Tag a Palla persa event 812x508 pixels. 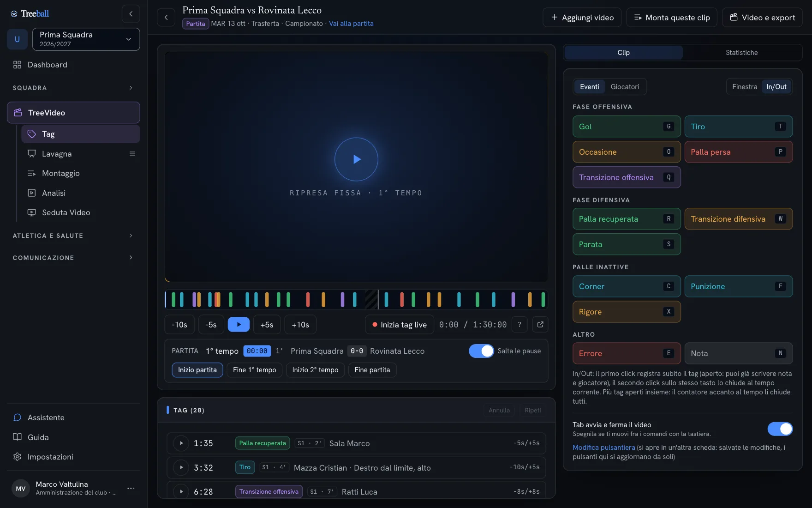738,152
